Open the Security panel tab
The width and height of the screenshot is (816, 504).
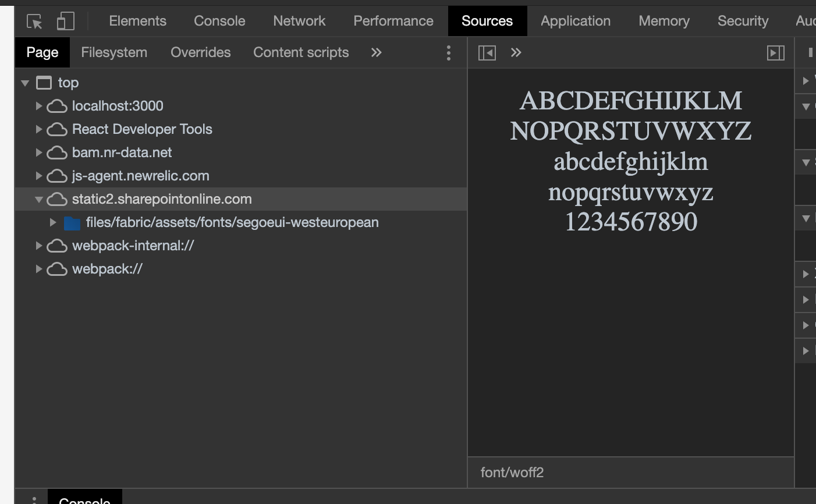click(x=743, y=21)
